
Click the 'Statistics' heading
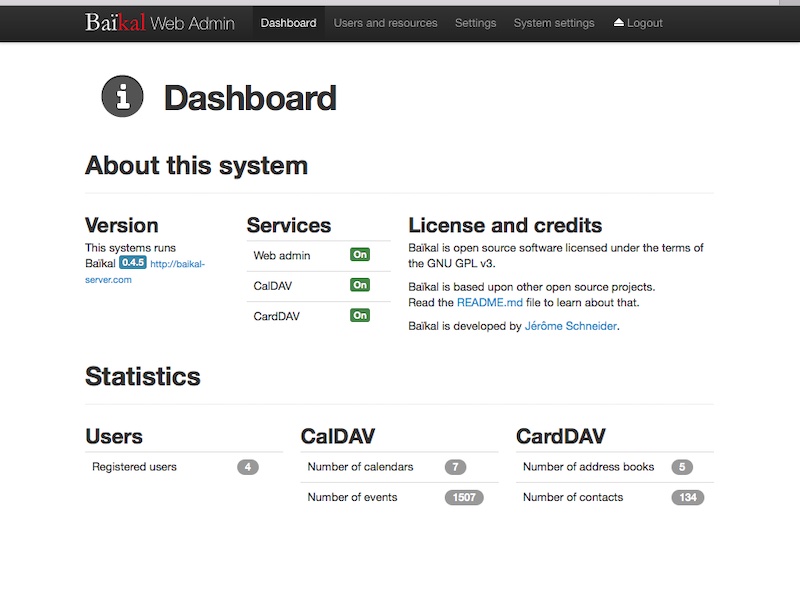pyautogui.click(x=143, y=377)
